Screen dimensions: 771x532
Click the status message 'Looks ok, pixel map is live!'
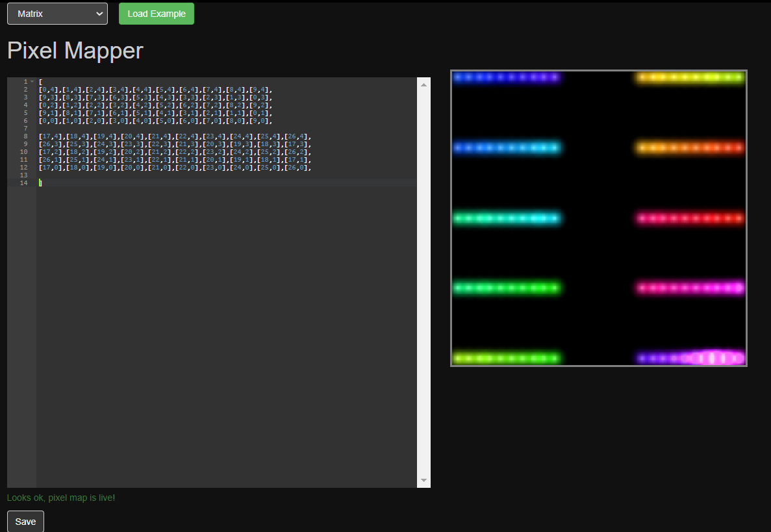[60, 498]
